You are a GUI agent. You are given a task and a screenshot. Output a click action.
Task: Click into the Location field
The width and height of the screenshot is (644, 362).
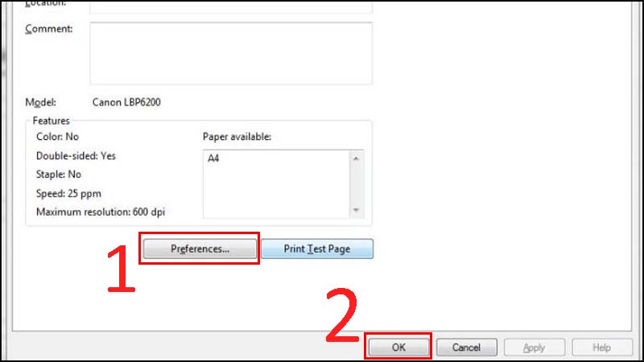tap(231, 6)
